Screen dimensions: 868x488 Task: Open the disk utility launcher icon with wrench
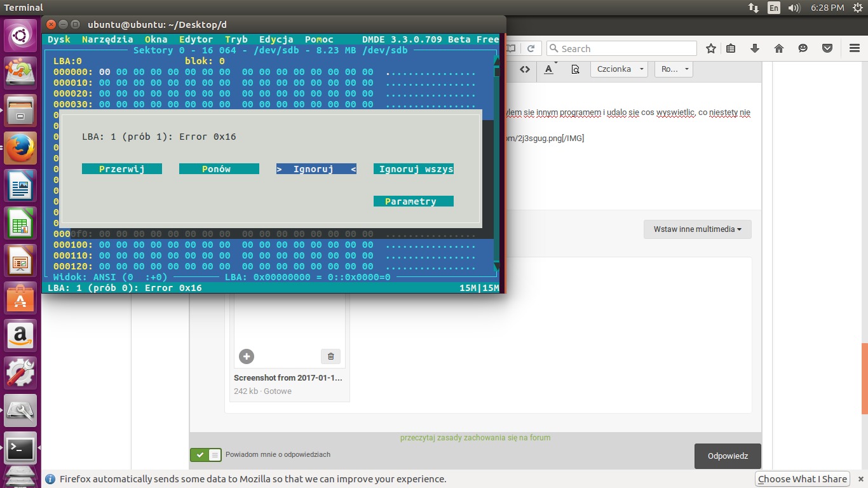(x=20, y=411)
